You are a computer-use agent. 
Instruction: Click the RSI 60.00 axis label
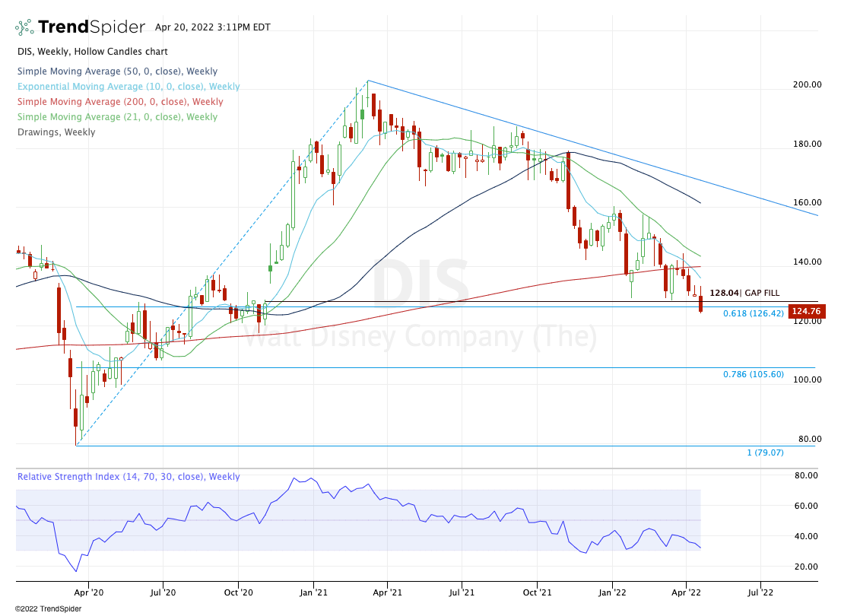[806, 506]
